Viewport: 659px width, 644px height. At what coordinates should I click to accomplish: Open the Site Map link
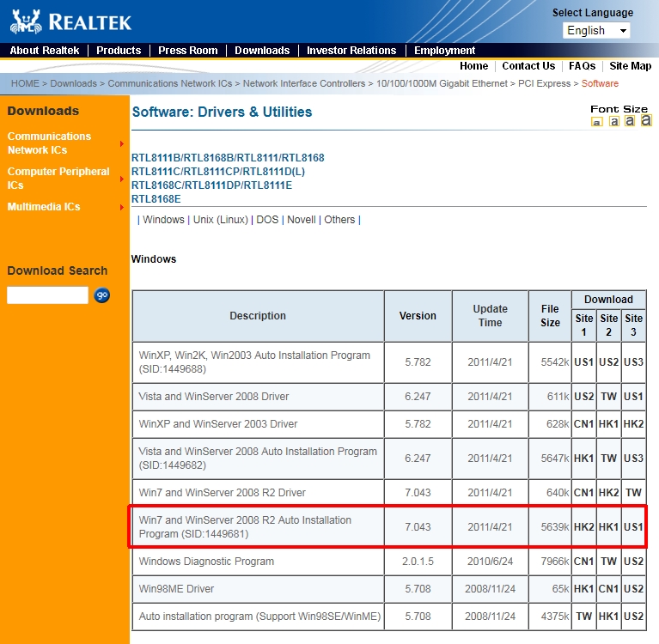coord(631,66)
